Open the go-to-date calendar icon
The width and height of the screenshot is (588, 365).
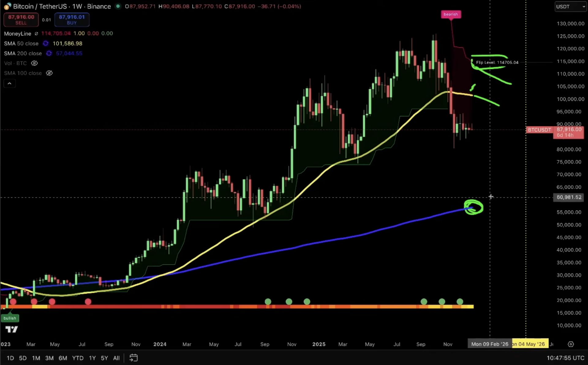[134, 358]
